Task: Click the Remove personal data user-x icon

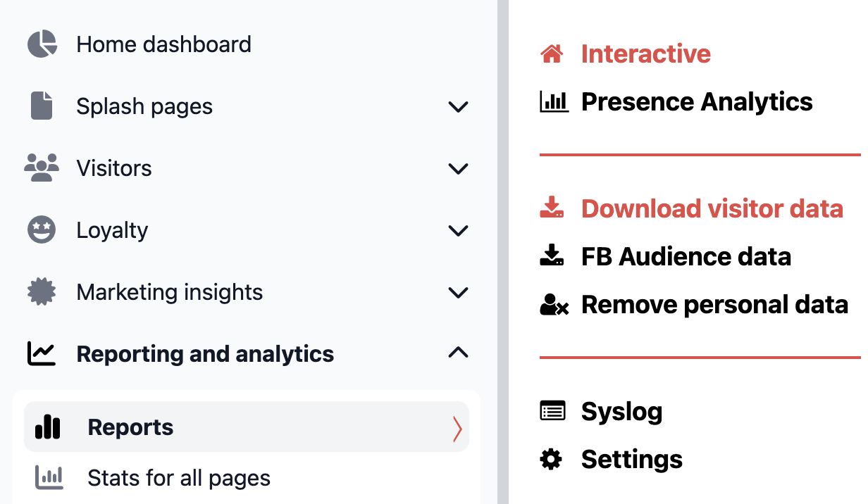Action: coord(554,305)
